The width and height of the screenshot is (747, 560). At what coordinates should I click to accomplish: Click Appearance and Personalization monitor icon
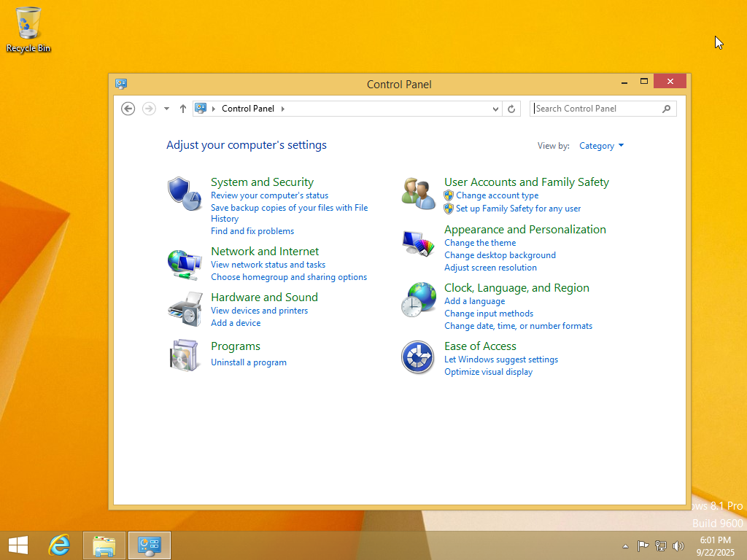418,242
